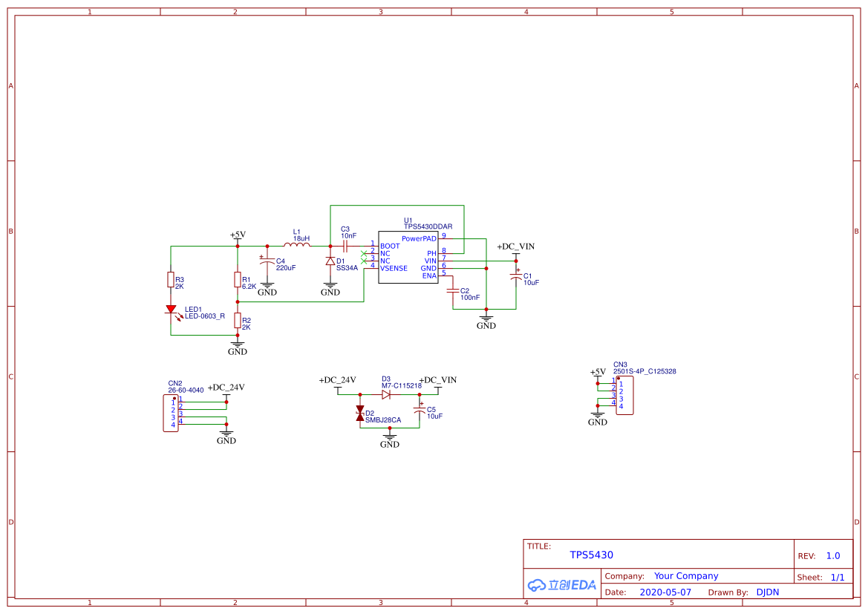Click the LED-0603_R part label
This screenshot has width=868, height=614.
click(205, 316)
